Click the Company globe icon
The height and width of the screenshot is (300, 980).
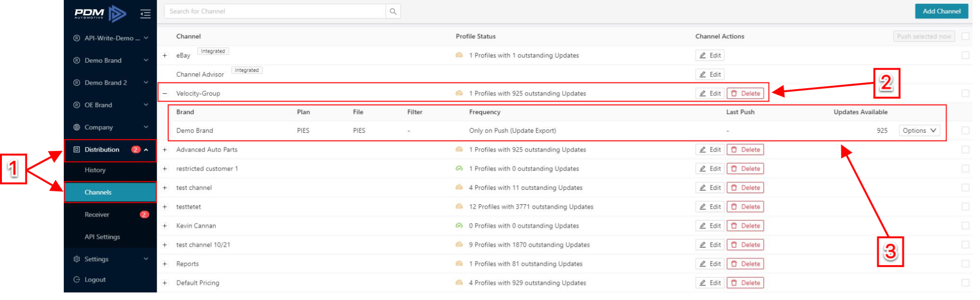coord(77,127)
